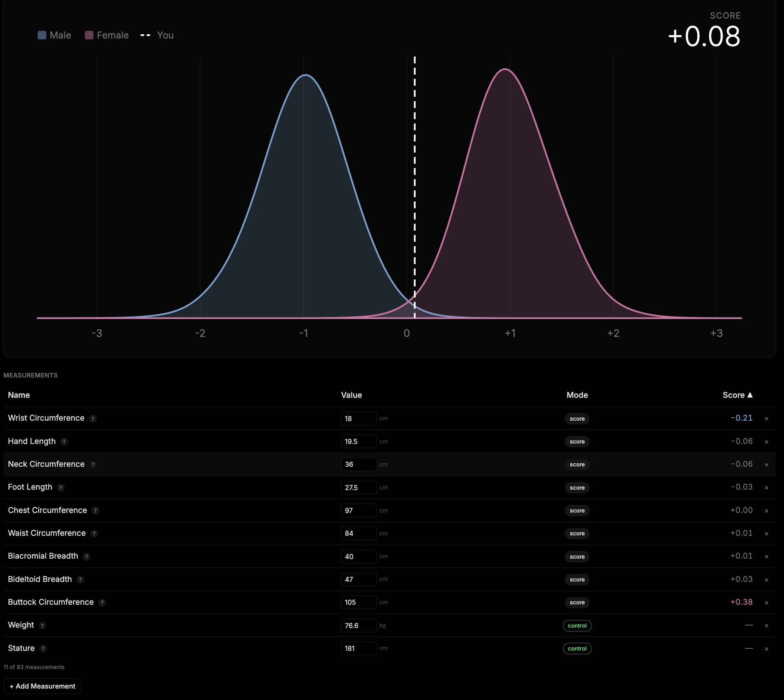Click the Add Measurement button

pyautogui.click(x=42, y=686)
